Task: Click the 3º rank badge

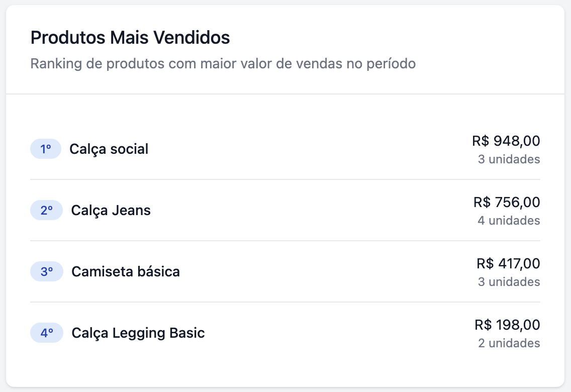Action: pos(47,272)
